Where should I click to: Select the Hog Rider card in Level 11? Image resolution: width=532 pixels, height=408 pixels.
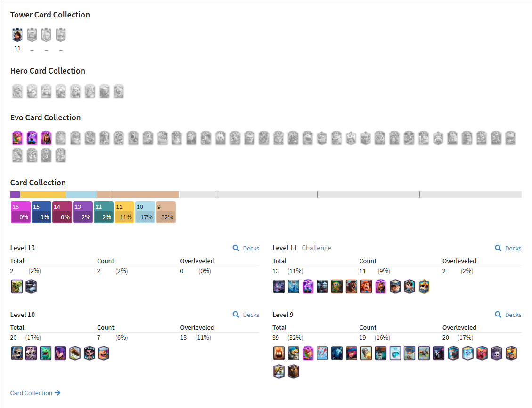(352, 287)
